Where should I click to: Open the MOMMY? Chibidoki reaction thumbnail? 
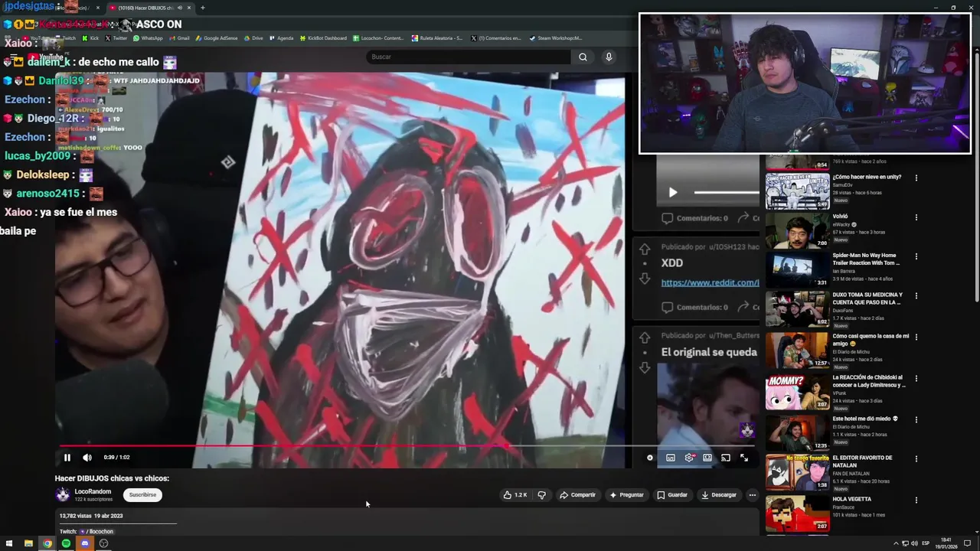coord(797,392)
